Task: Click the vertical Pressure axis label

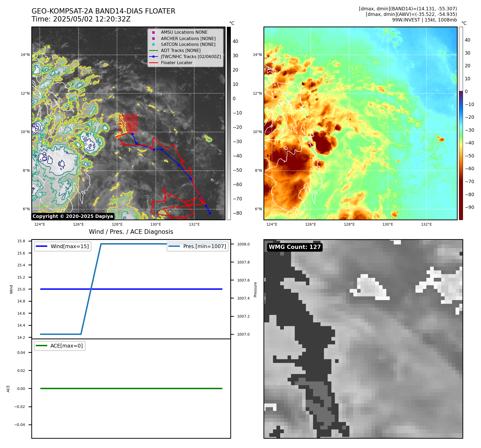Action: tap(255, 289)
